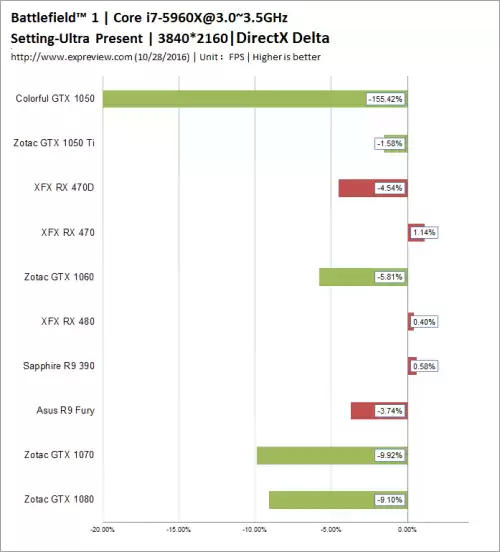Select the 0.40% data label
Screen dimensions: 500x552
424,322
